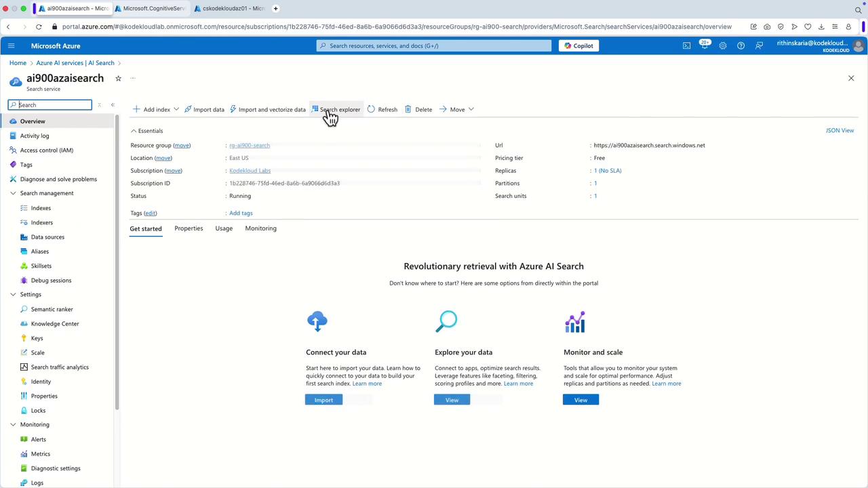Click Refresh in the command bar

tap(382, 109)
